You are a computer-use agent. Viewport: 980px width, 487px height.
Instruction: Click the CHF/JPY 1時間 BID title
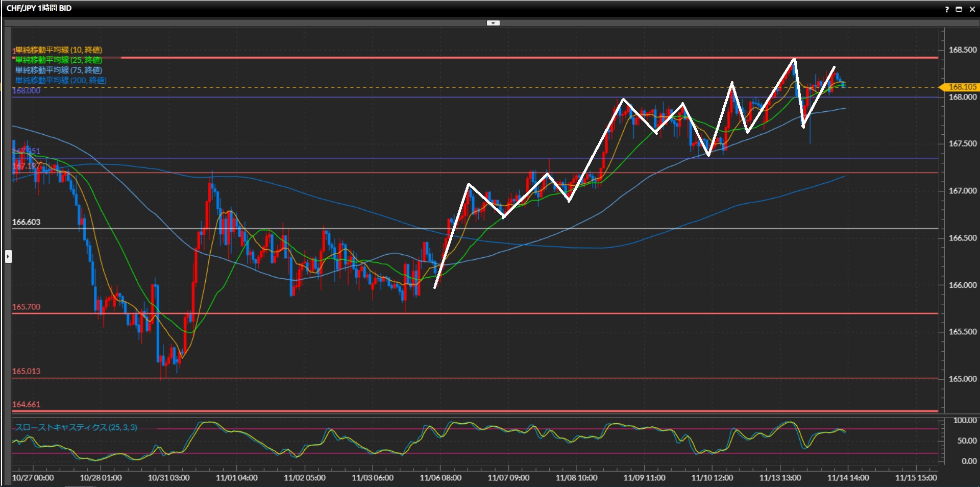[x=39, y=8]
